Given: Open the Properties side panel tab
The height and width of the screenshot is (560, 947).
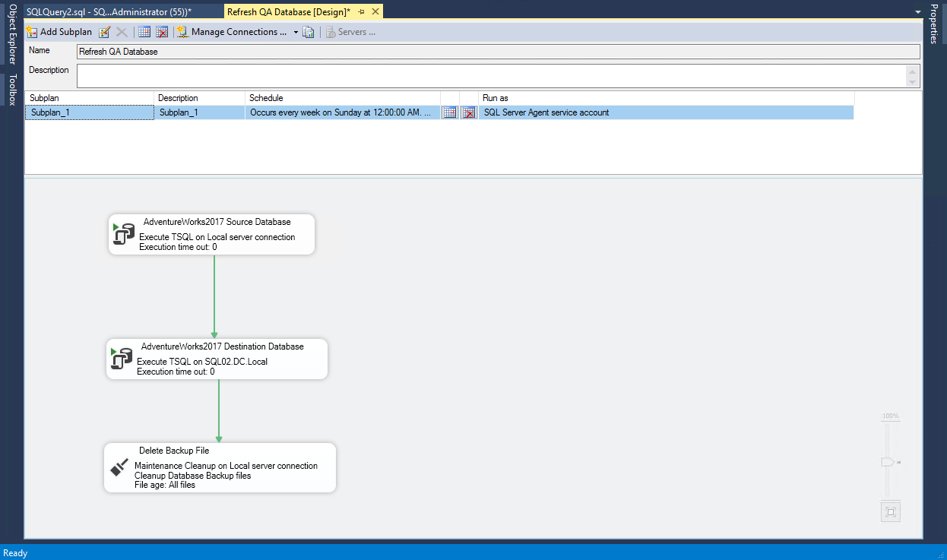Looking at the screenshot, I should [935, 24].
